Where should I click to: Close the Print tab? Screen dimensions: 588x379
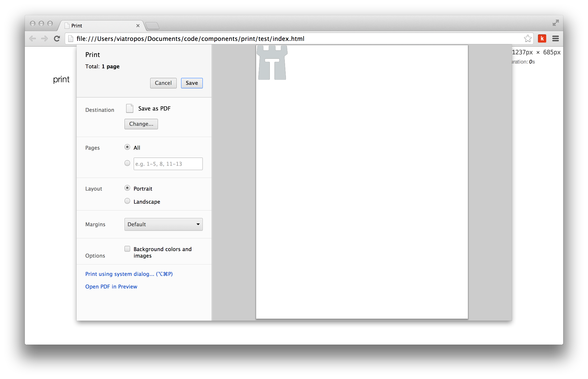click(138, 26)
